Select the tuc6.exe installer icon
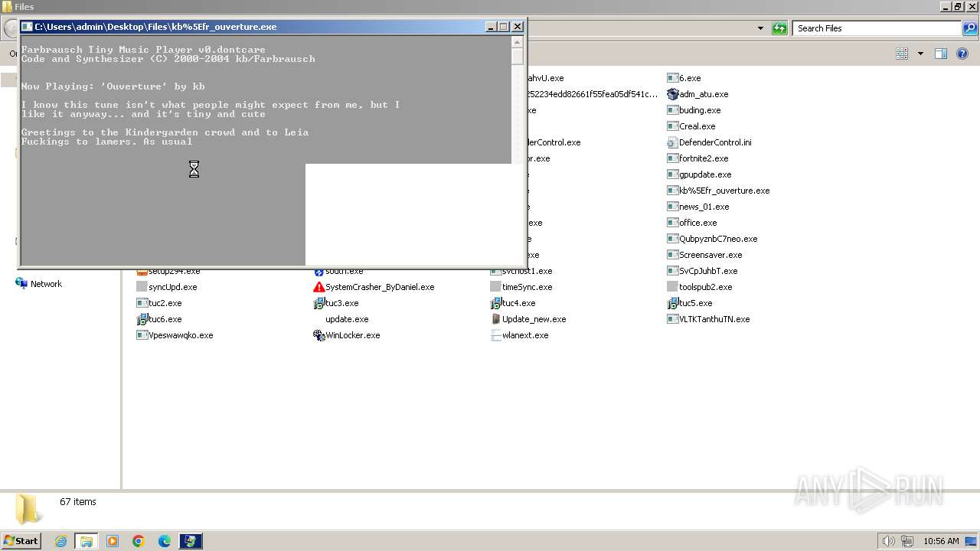This screenshot has width=980, height=551. pyautogui.click(x=142, y=319)
